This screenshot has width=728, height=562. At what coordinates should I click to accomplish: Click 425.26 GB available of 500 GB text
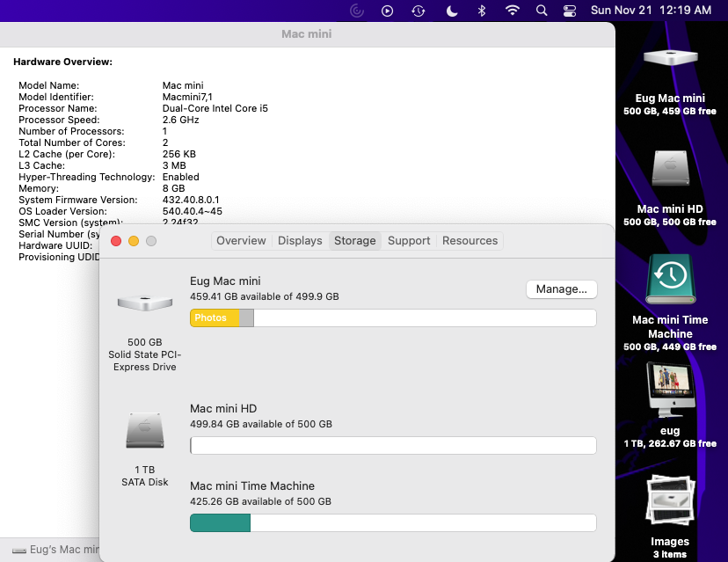260,501
